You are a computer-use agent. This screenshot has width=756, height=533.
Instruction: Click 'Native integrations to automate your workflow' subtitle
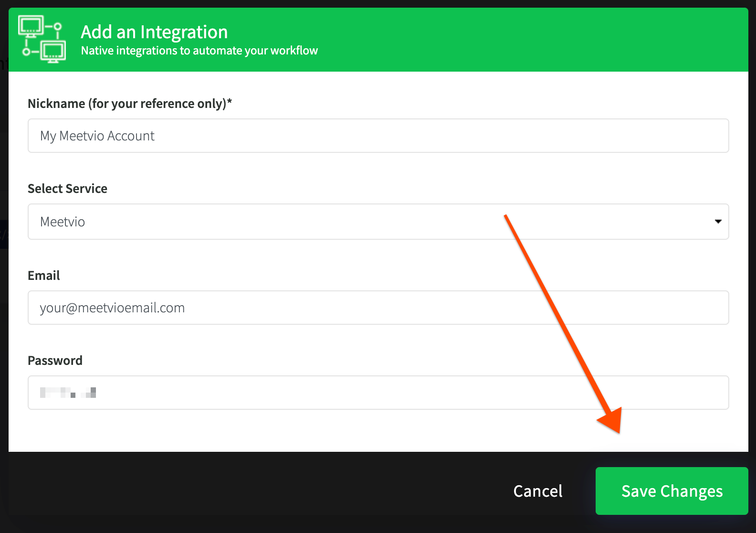pos(199,51)
